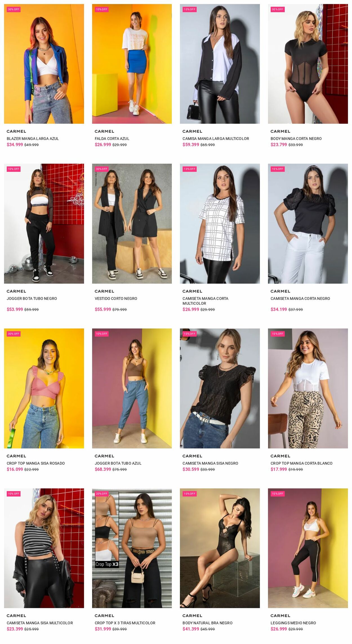
Task: Click the 20% OFF badge on Crop Top X 3
Action: (x=102, y=494)
